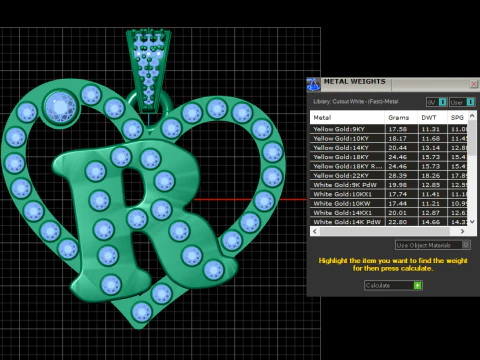Click the 14.66 DWT cell
Viewport: 480px width, 360px height.
click(x=432, y=222)
